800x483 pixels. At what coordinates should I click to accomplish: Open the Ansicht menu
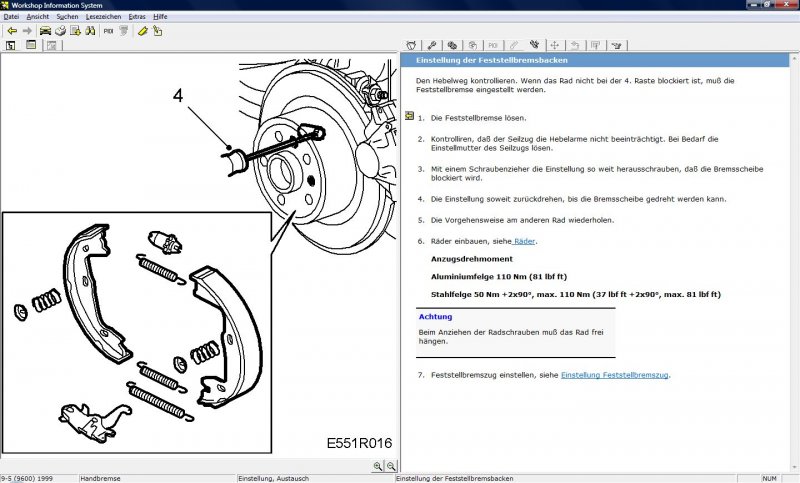pyautogui.click(x=38, y=17)
